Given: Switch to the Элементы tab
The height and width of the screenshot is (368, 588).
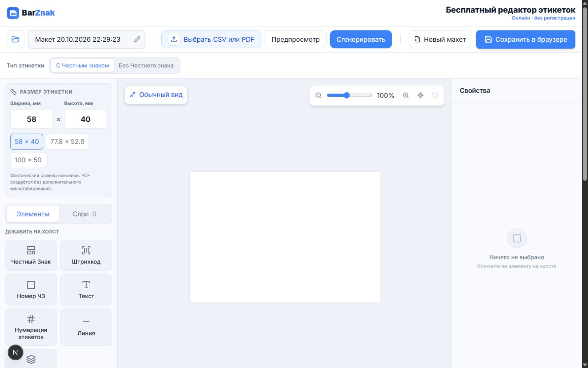Looking at the screenshot, I should pos(33,214).
